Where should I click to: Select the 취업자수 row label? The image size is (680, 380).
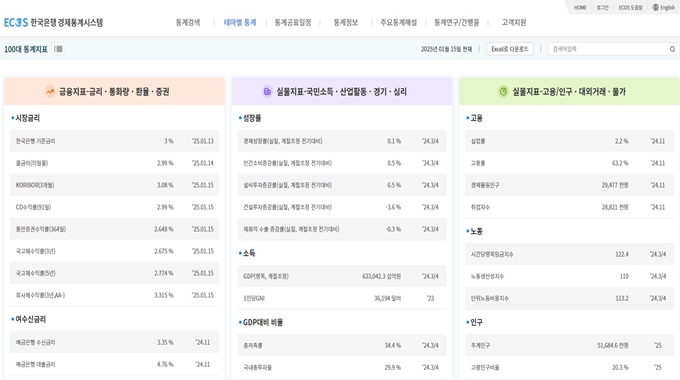pos(481,207)
